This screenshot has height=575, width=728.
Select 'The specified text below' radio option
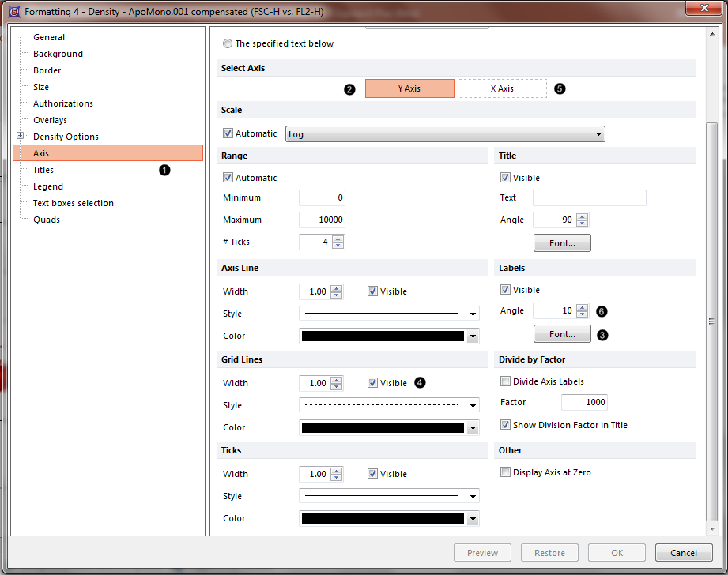coord(228,44)
